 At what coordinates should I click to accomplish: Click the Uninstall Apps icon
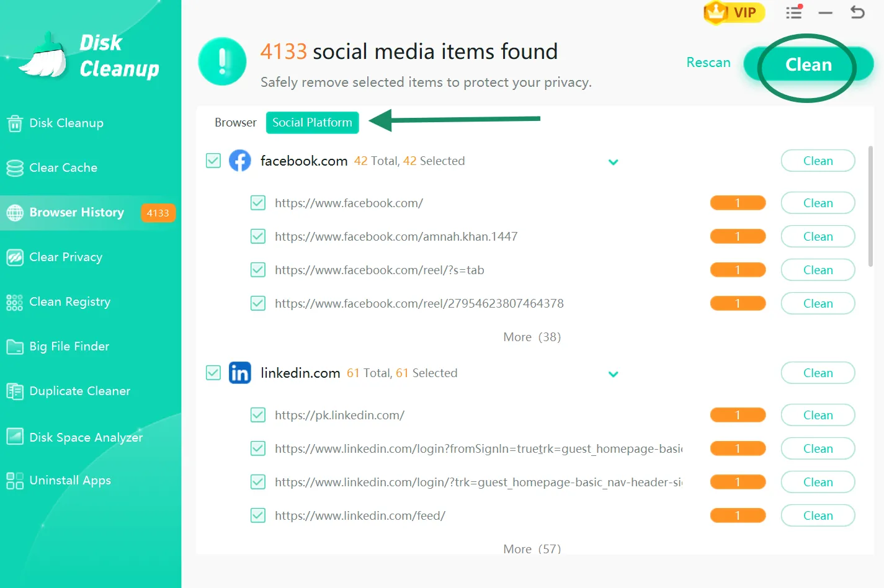coord(15,481)
